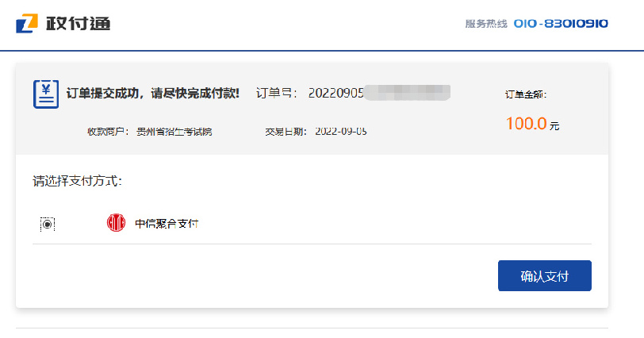Click merchant name 贵州省招生考试院

174,132
